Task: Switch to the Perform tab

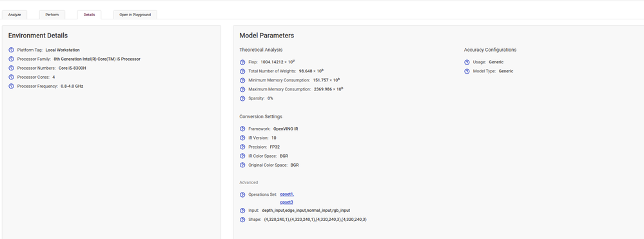Action: pos(52,15)
